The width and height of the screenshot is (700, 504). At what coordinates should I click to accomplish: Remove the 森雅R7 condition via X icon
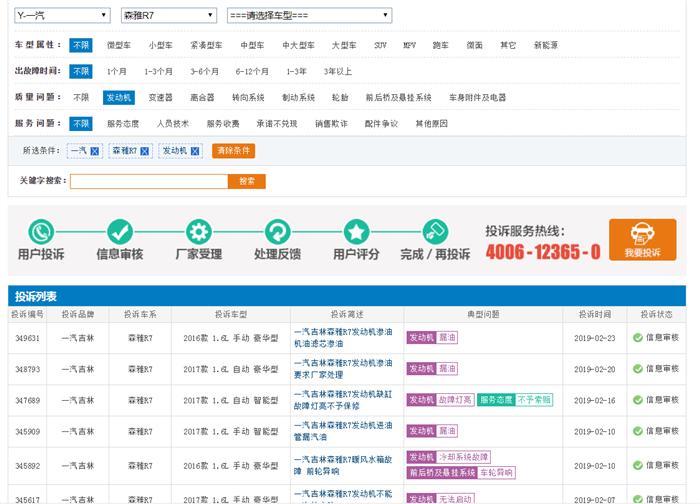(145, 151)
